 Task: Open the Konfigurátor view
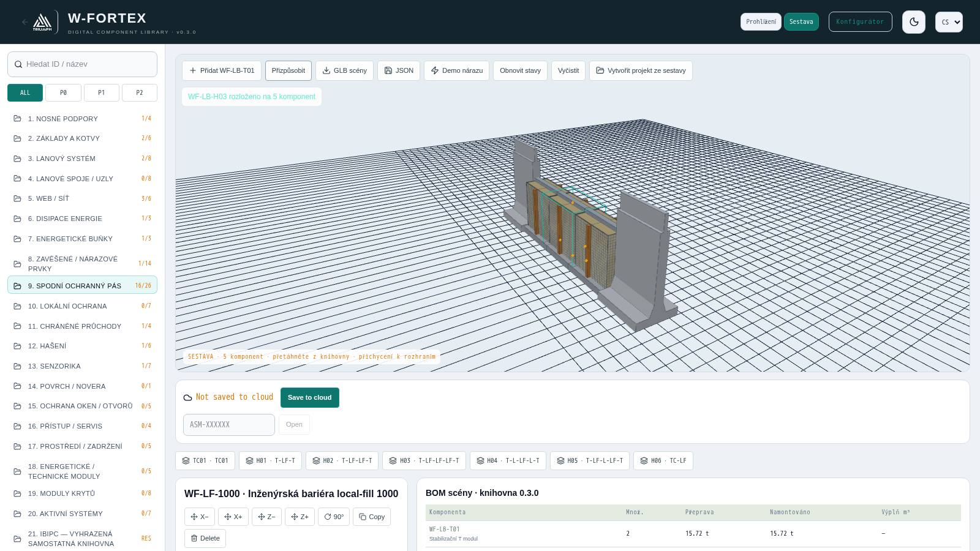pos(860,21)
